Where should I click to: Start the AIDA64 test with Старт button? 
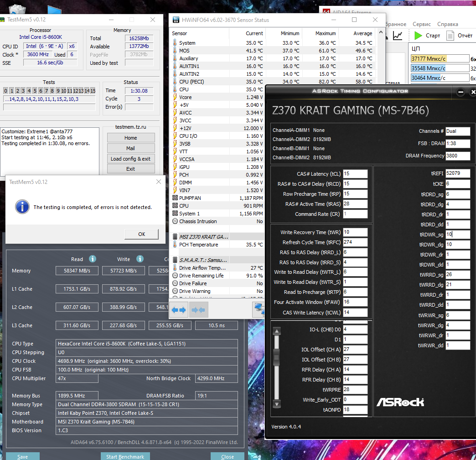tap(427, 36)
